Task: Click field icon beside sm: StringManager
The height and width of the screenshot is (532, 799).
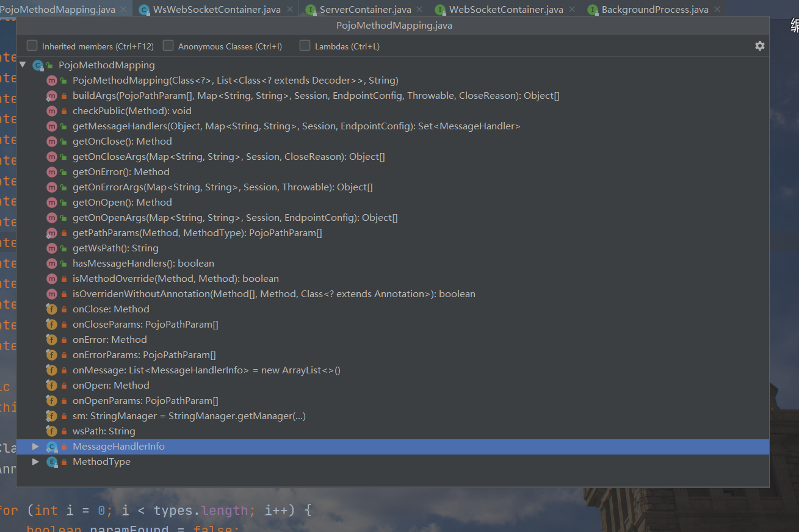Action: click(52, 416)
